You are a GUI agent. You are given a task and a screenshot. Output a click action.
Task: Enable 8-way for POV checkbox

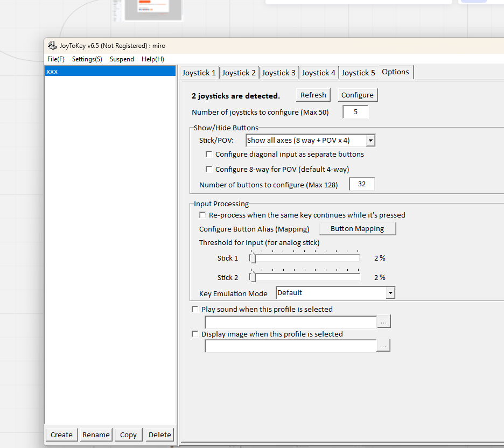[209, 169]
